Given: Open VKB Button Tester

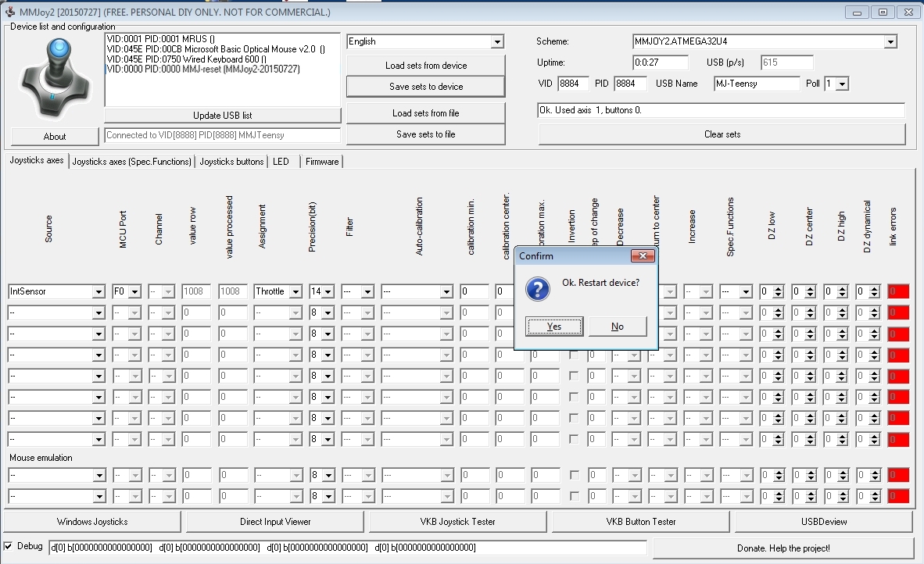Looking at the screenshot, I should click(640, 522).
